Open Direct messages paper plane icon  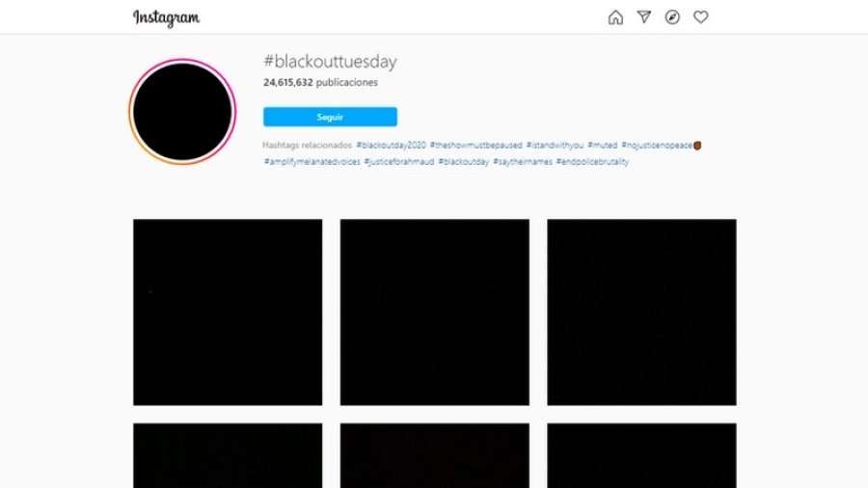coord(644,17)
